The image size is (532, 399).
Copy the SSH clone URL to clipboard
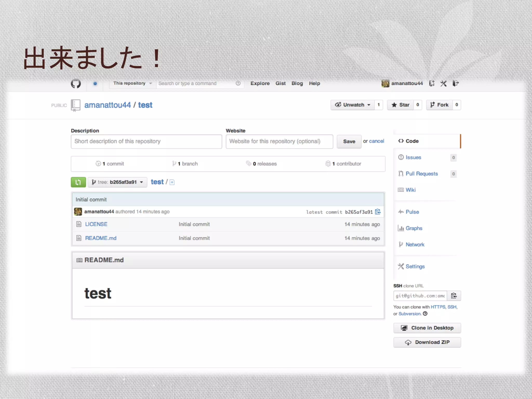(x=454, y=296)
